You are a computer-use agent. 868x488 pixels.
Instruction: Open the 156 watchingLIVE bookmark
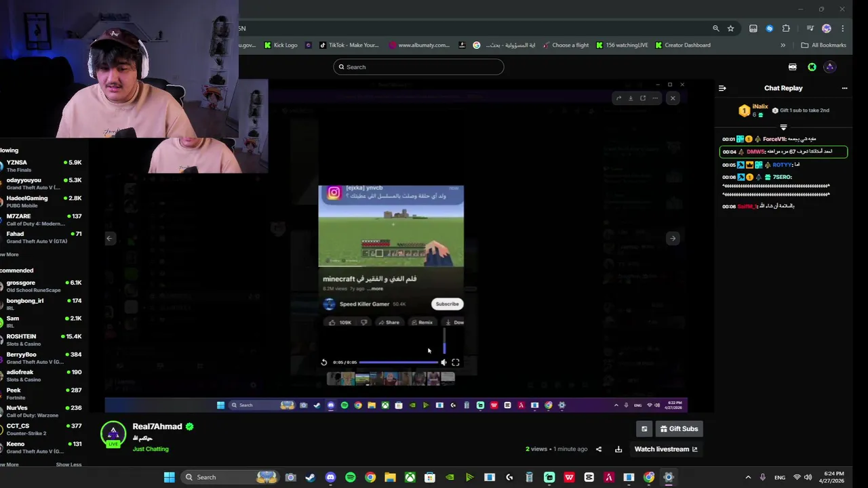point(622,45)
